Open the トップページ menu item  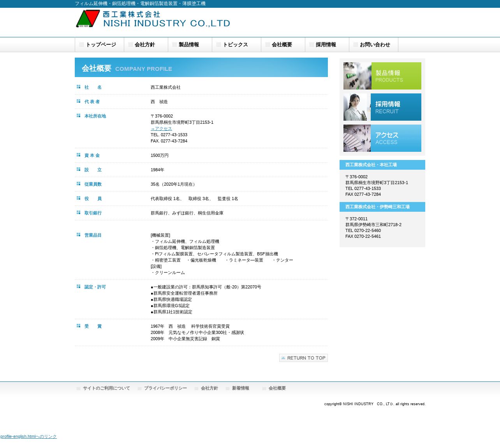99,45
